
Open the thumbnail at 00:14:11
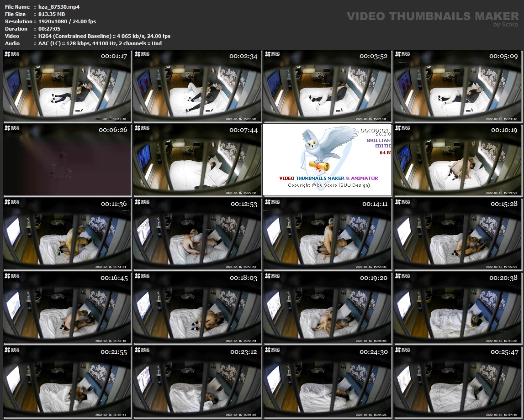[x=327, y=234]
